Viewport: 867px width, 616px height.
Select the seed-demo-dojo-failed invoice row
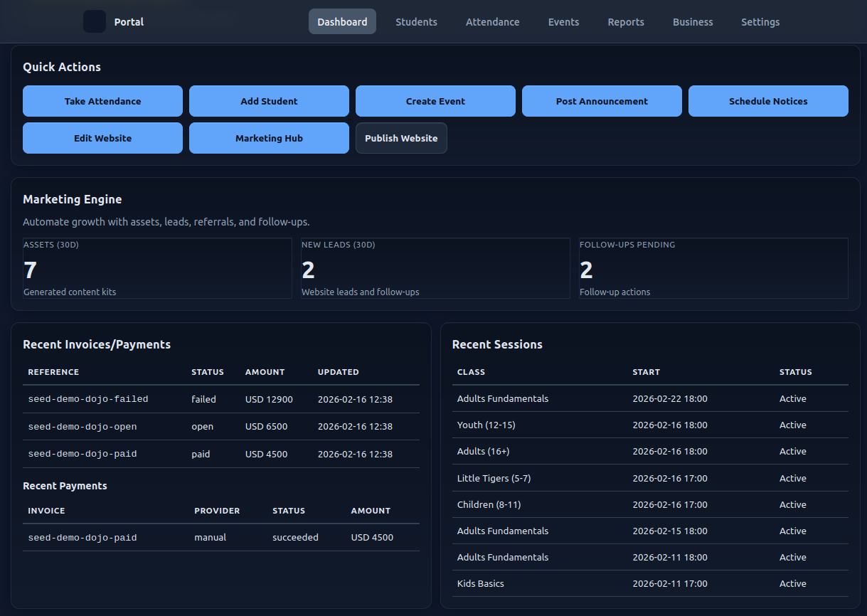click(x=220, y=399)
